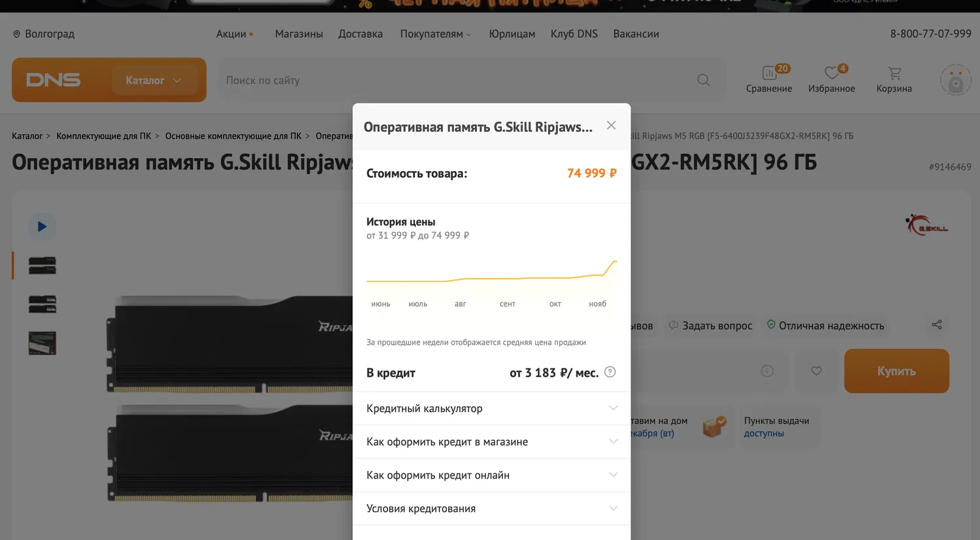Expand Кредитный калькулятор section
The width and height of the screenshot is (980, 540).
click(x=491, y=408)
